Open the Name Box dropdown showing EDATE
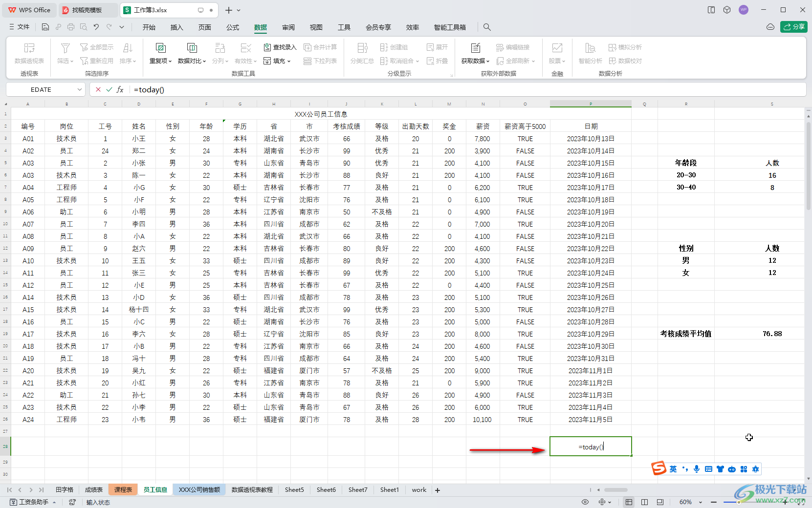This screenshot has height=508, width=812. click(x=80, y=89)
